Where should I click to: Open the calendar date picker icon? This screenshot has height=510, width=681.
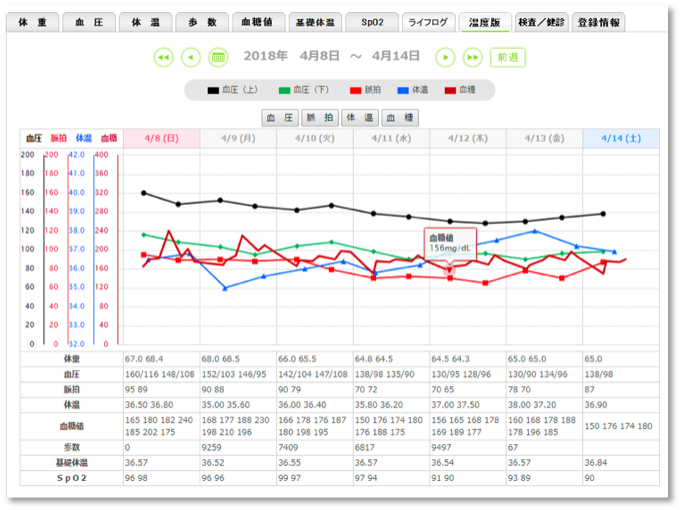[218, 57]
